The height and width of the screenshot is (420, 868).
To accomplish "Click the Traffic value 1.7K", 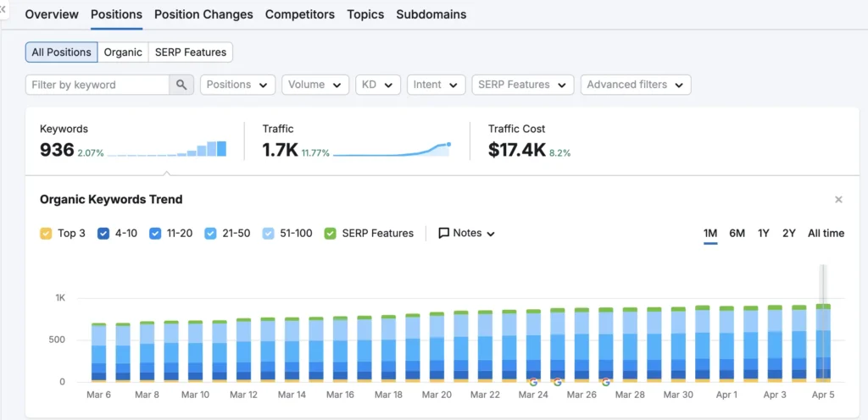I will pos(280,150).
